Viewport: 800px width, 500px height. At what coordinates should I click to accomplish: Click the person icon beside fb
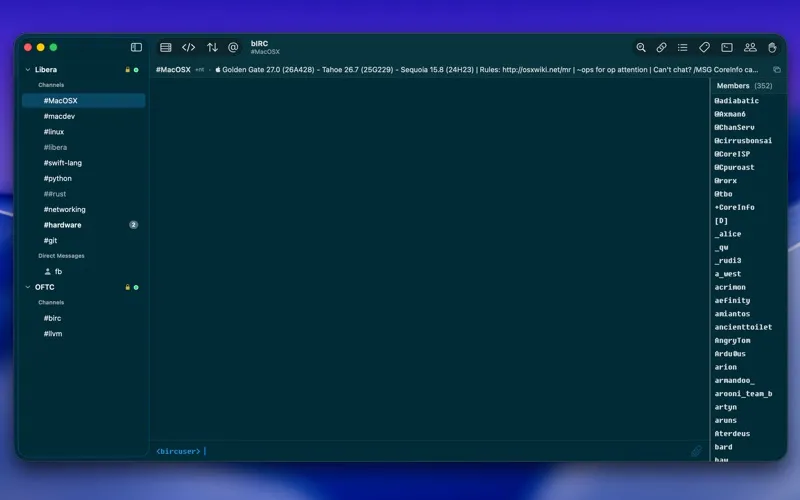coord(47,271)
